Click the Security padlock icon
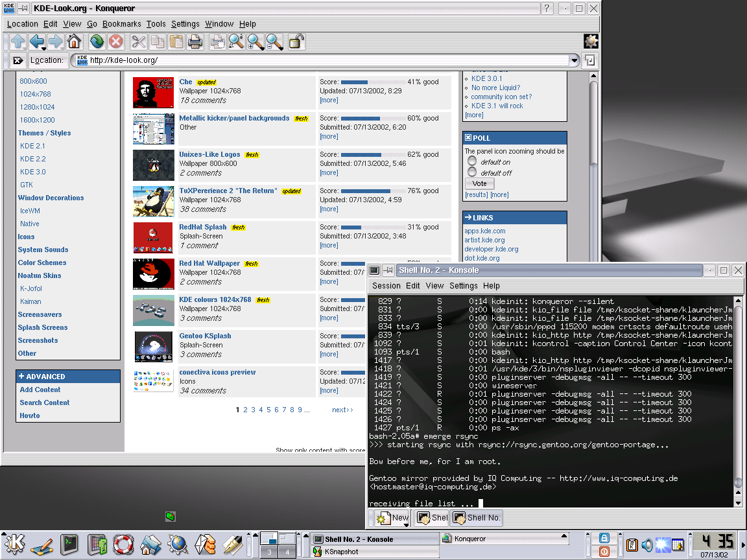 click(x=296, y=42)
